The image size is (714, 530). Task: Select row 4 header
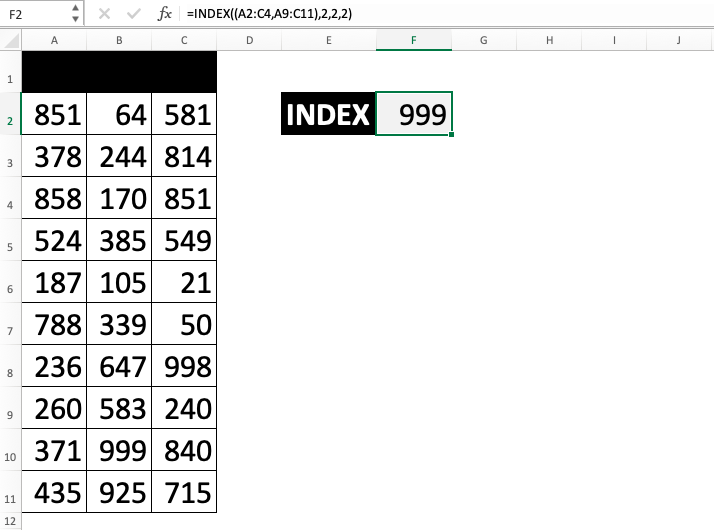(x=10, y=198)
